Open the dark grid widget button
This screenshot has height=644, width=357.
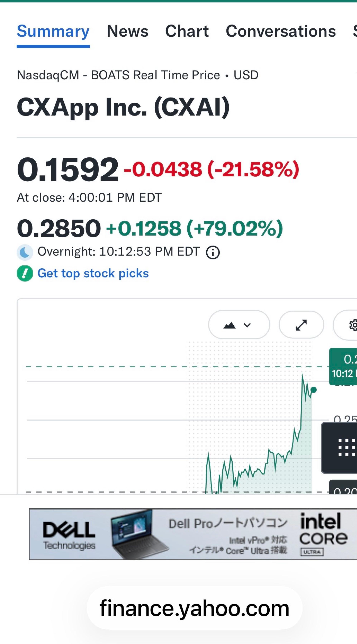pyautogui.click(x=339, y=448)
